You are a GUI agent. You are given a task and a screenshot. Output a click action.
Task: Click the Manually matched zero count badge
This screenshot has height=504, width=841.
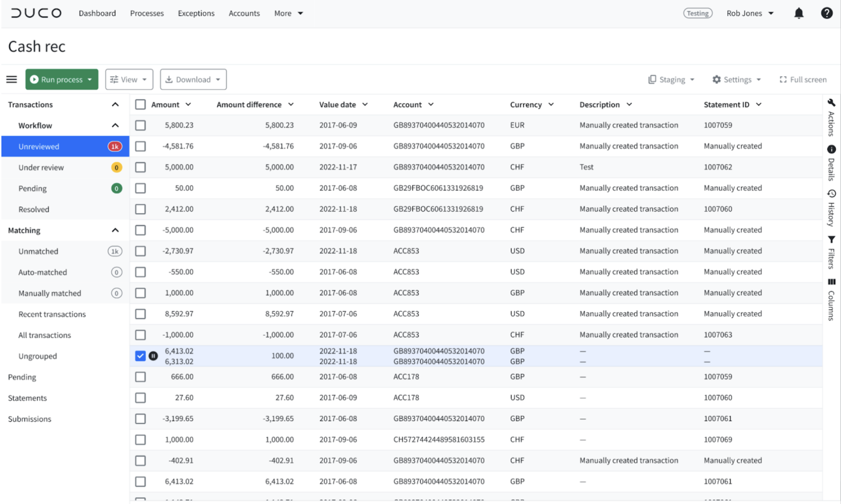tap(116, 293)
